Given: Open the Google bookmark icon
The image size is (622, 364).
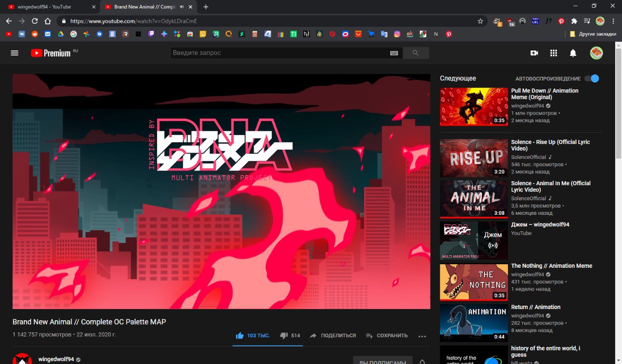Looking at the screenshot, I should 73,34.
